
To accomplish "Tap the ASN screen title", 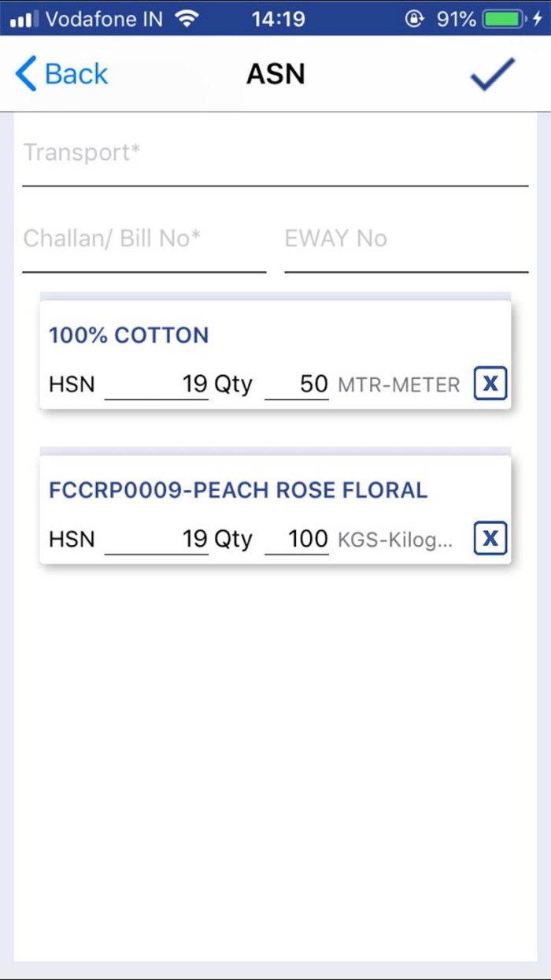I will (x=275, y=75).
